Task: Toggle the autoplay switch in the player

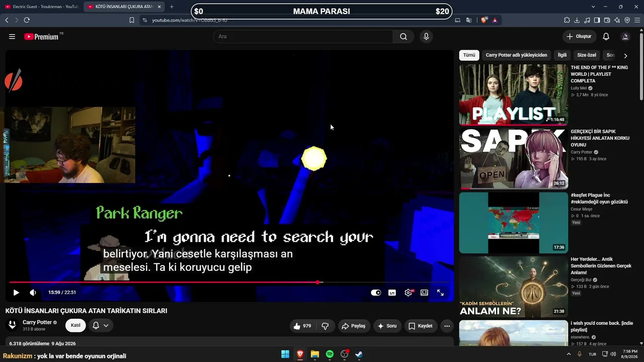Action: click(376, 293)
